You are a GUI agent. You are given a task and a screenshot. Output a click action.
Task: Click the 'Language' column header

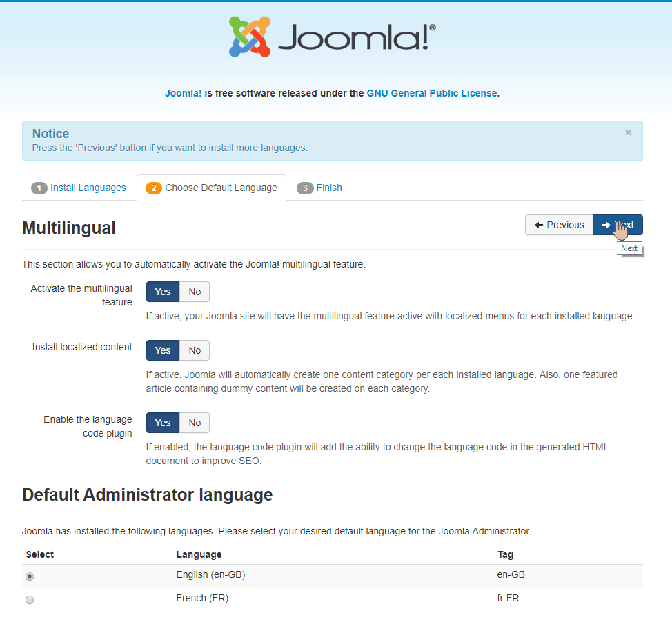199,554
